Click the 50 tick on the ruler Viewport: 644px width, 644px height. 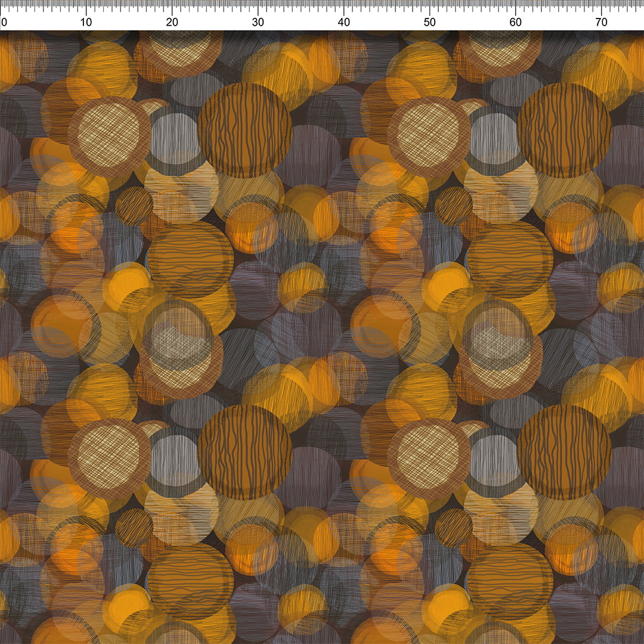430,22
